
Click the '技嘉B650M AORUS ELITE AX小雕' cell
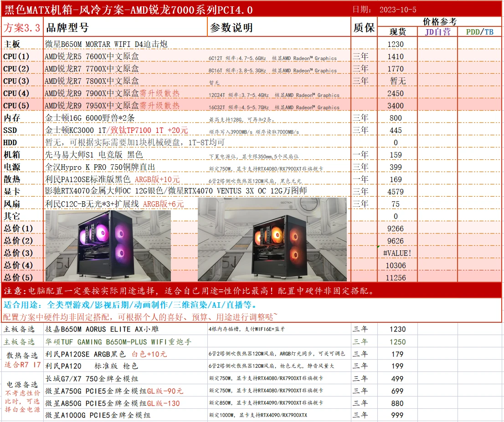[102, 329]
